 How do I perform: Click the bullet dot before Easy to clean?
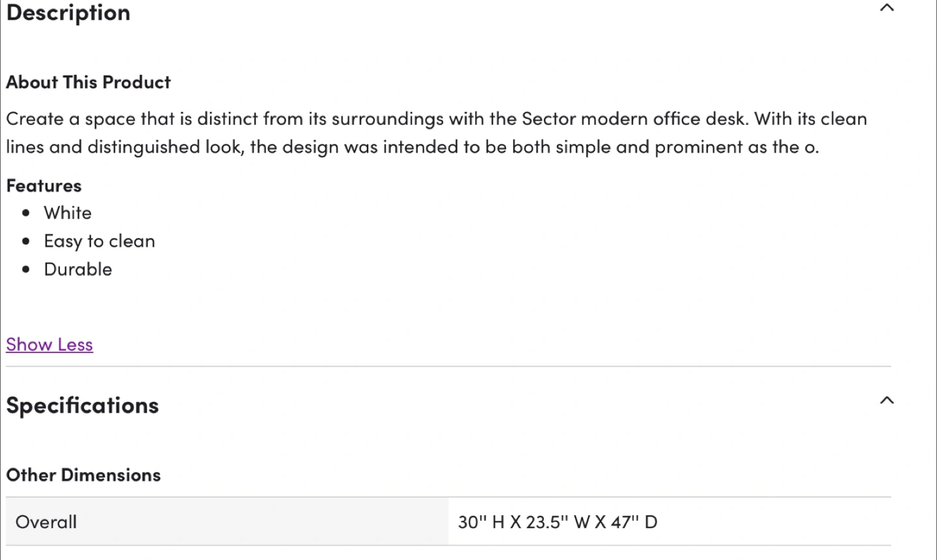point(26,241)
